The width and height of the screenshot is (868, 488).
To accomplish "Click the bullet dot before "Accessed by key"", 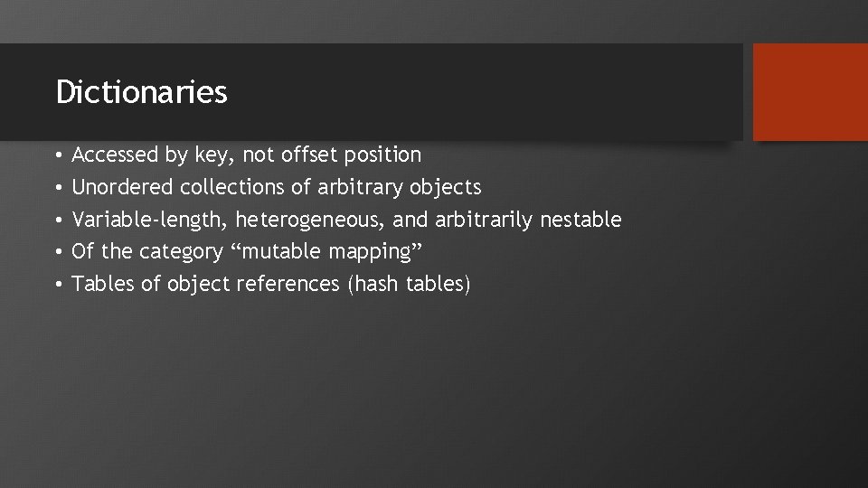I will (x=57, y=155).
